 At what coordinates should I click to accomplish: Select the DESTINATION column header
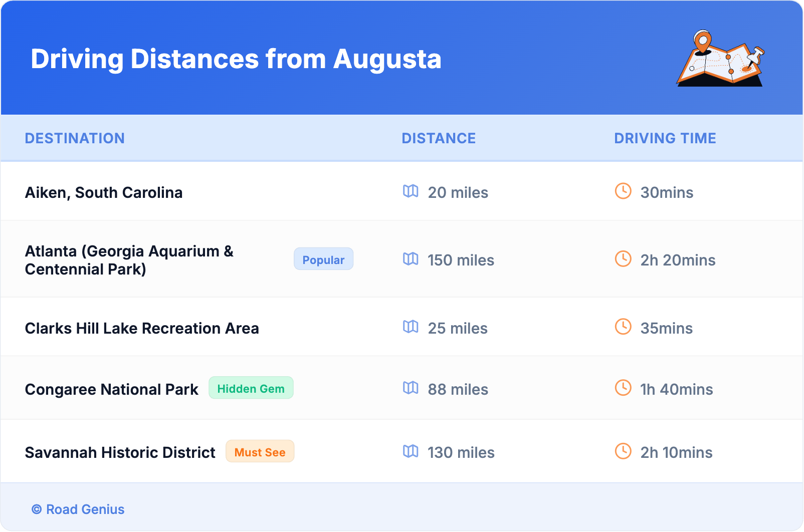click(x=75, y=138)
